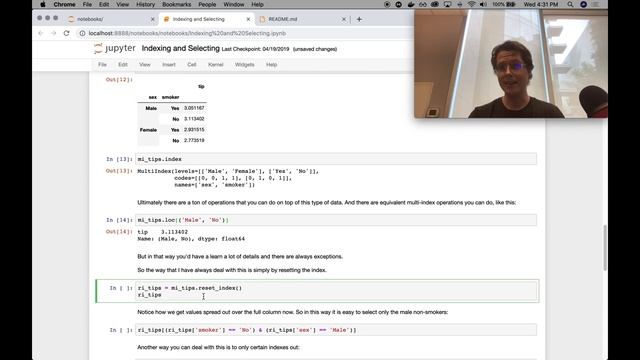
Task: Open the Notification Center icon
Action: (596, 4)
